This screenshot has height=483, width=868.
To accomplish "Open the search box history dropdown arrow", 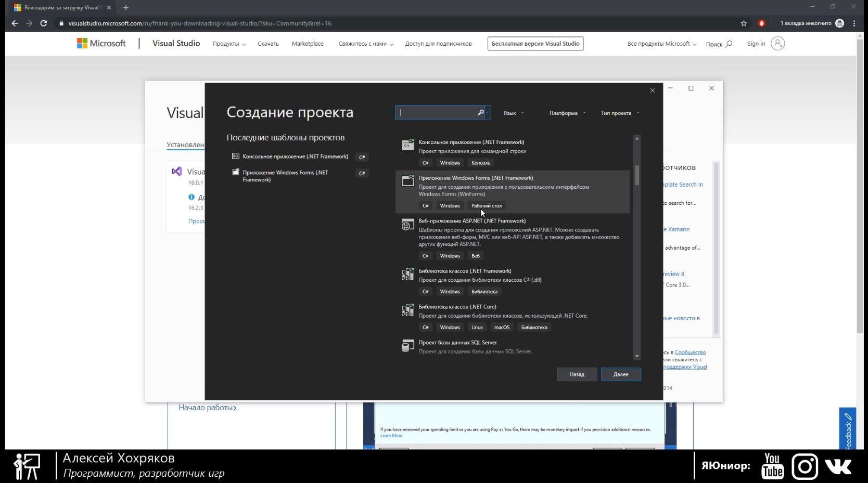I will pos(487,112).
